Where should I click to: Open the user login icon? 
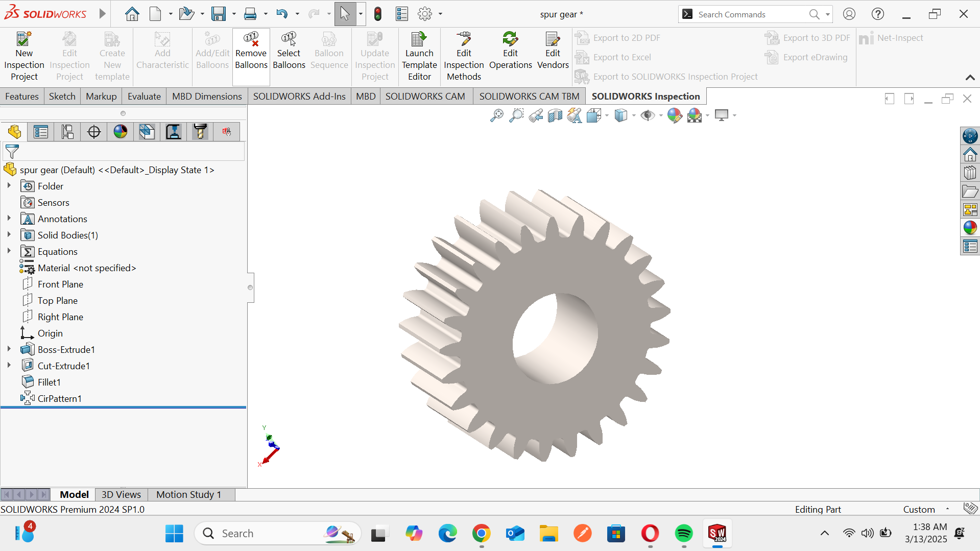pyautogui.click(x=849, y=14)
